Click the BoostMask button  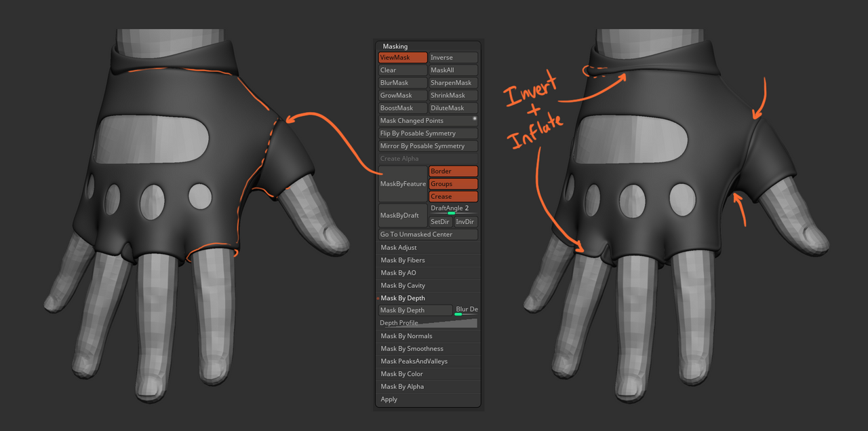click(403, 108)
